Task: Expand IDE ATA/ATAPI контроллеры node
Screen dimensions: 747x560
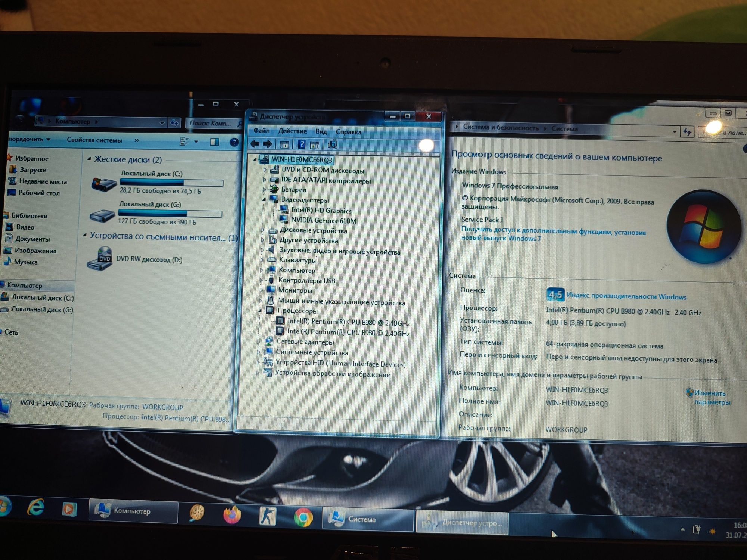Action: tap(264, 180)
